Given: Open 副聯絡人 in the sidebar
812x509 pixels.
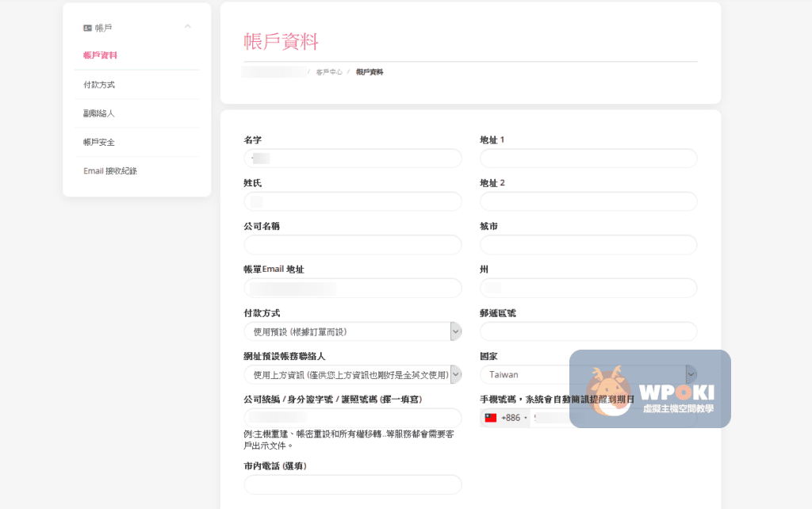Looking at the screenshot, I should (x=99, y=113).
